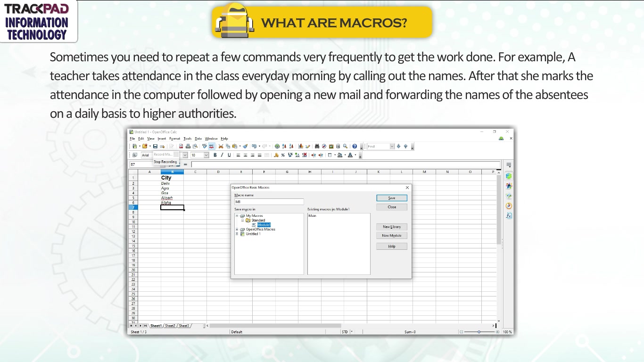
Task: Click the Format Paintbrush icon
Action: click(x=245, y=146)
